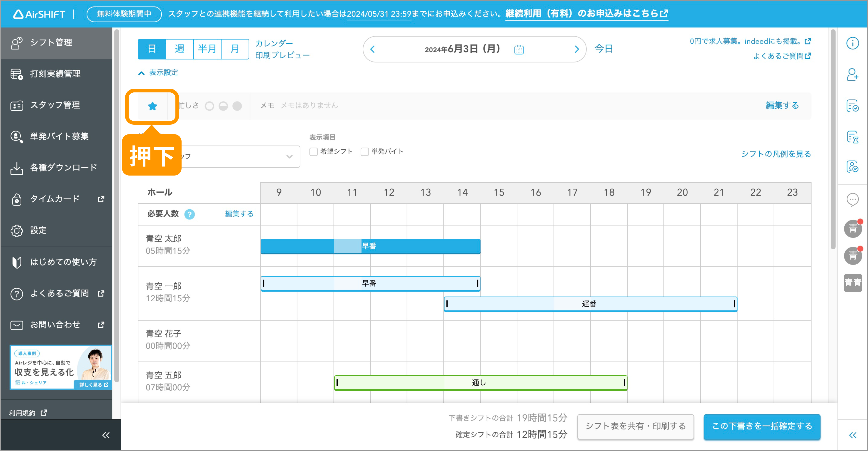Screen dimensions: 868x451
Task: Switch to the 週 view tab
Action: pyautogui.click(x=180, y=49)
